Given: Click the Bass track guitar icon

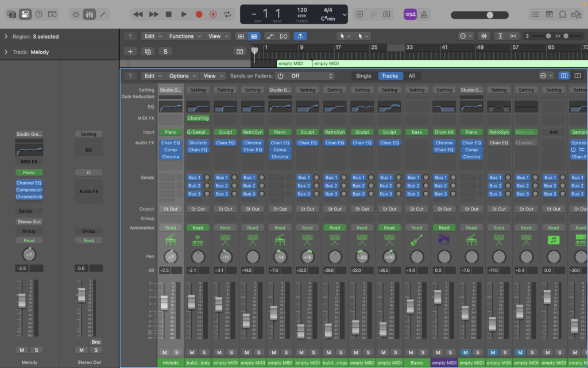Looking at the screenshot, I should (x=417, y=240).
